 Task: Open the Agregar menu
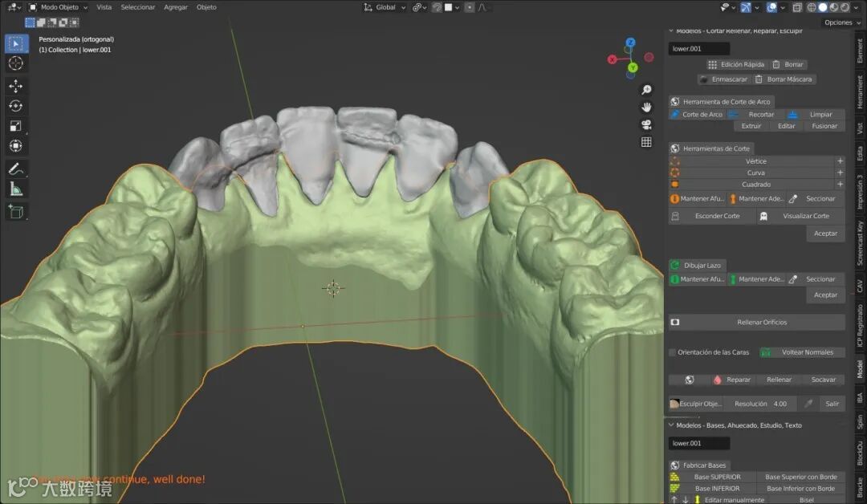[x=176, y=7]
